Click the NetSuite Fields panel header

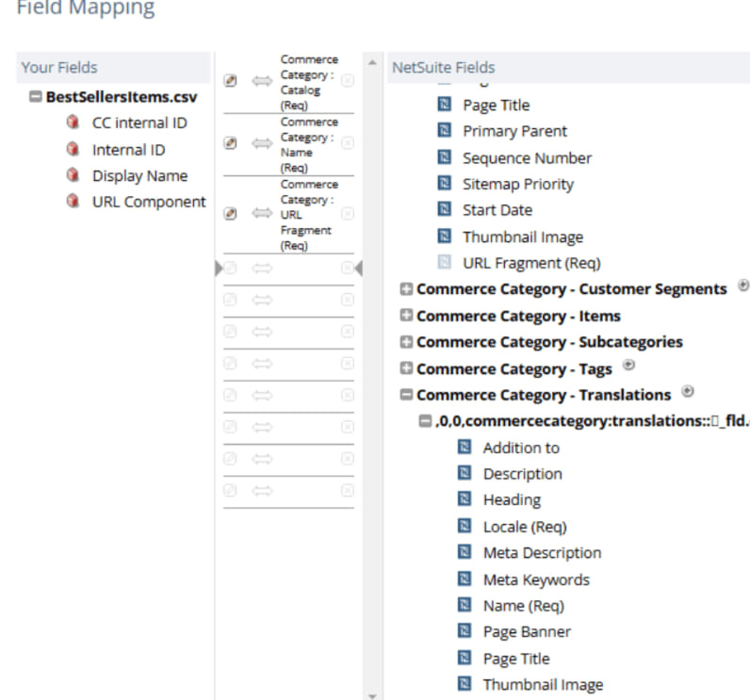point(568,68)
